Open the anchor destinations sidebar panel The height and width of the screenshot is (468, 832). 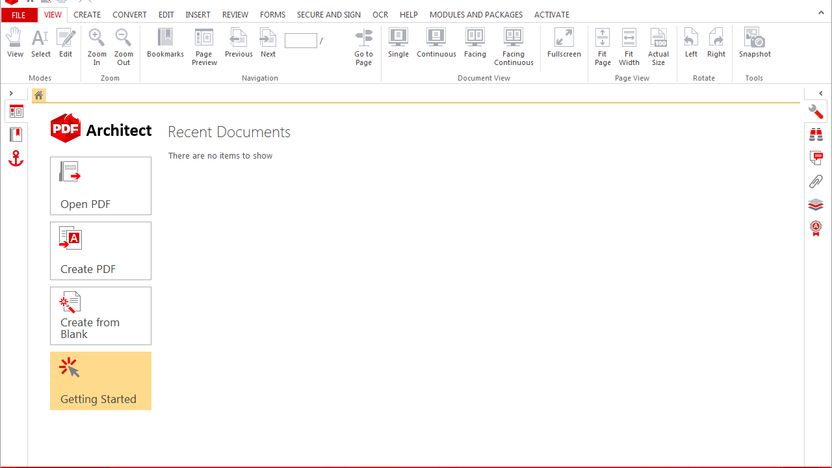(x=16, y=158)
